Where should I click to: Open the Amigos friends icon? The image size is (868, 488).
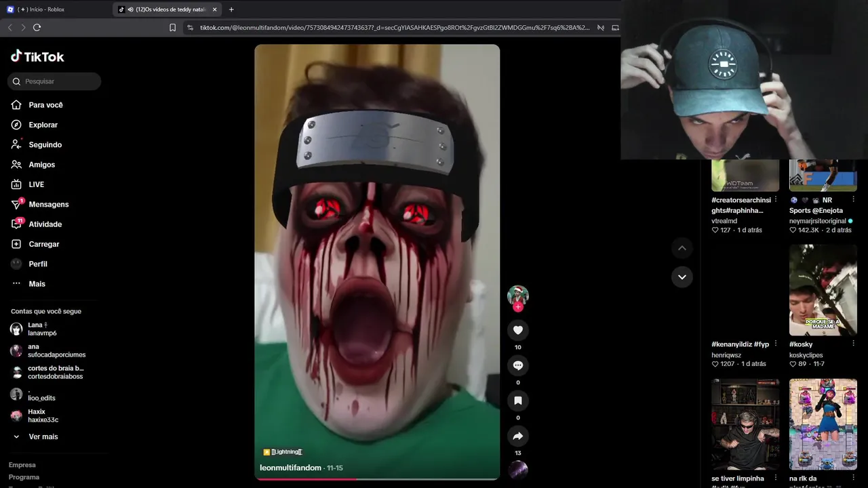16,165
